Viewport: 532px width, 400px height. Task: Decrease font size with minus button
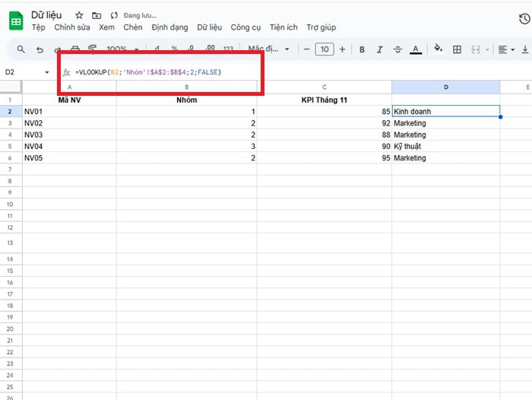307,49
